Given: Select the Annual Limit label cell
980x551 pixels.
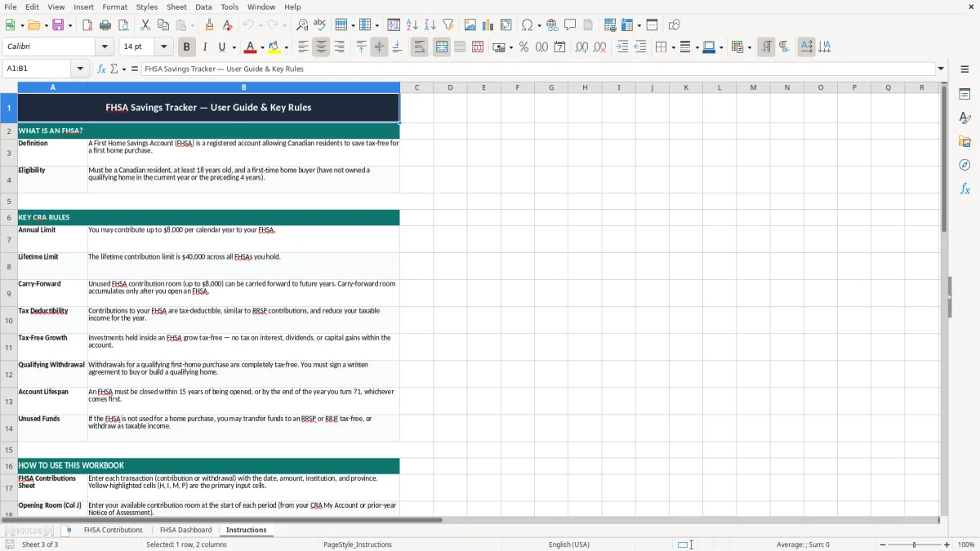Looking at the screenshot, I should [x=52, y=239].
